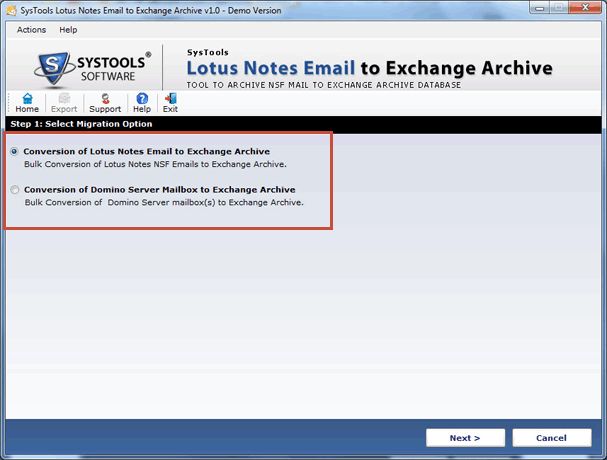Open Support from the toolbar
The width and height of the screenshot is (607, 460).
[x=104, y=103]
